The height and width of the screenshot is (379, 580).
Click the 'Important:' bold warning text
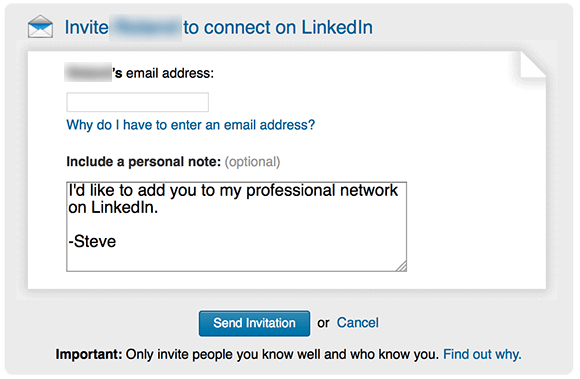click(89, 354)
